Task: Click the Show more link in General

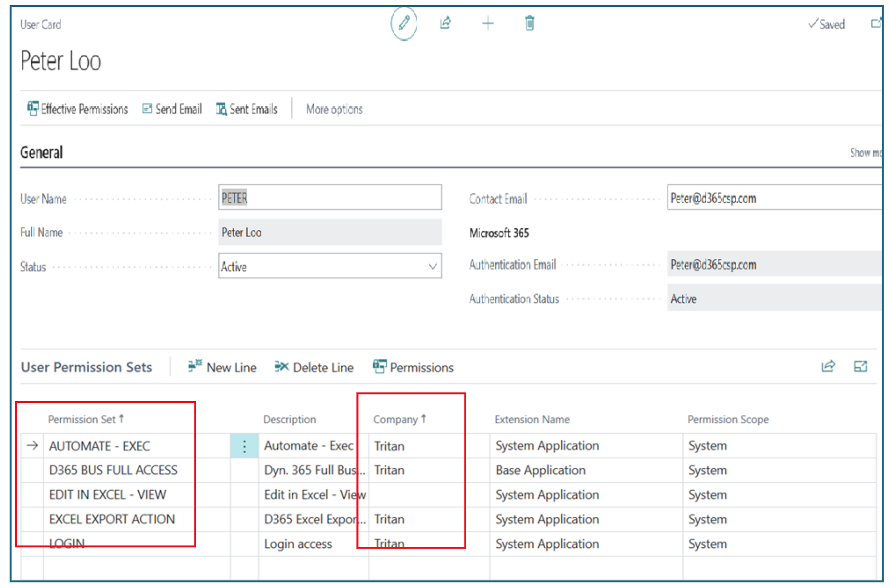Action: [865, 153]
